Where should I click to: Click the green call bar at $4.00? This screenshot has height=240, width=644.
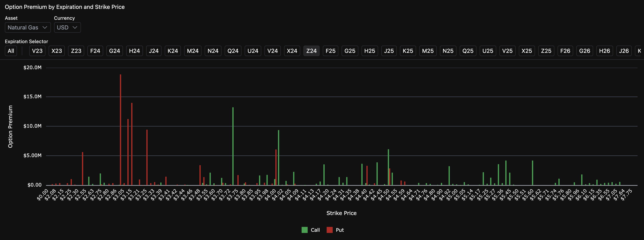tap(279, 158)
